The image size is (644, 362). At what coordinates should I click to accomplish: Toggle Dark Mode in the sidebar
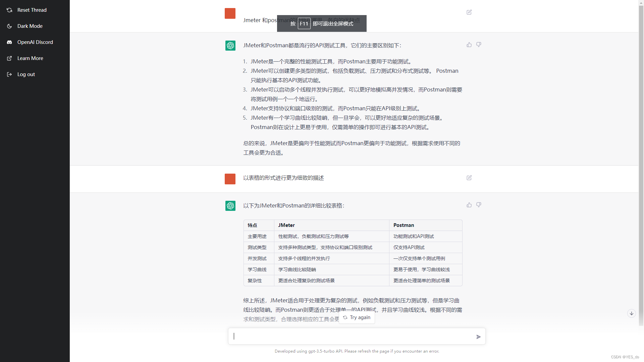[x=35, y=26]
